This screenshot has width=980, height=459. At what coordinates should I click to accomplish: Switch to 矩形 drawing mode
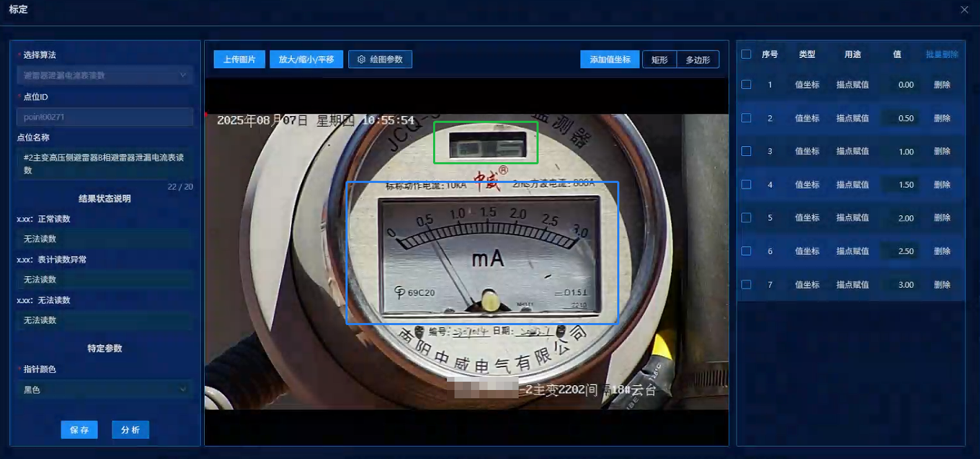(659, 59)
